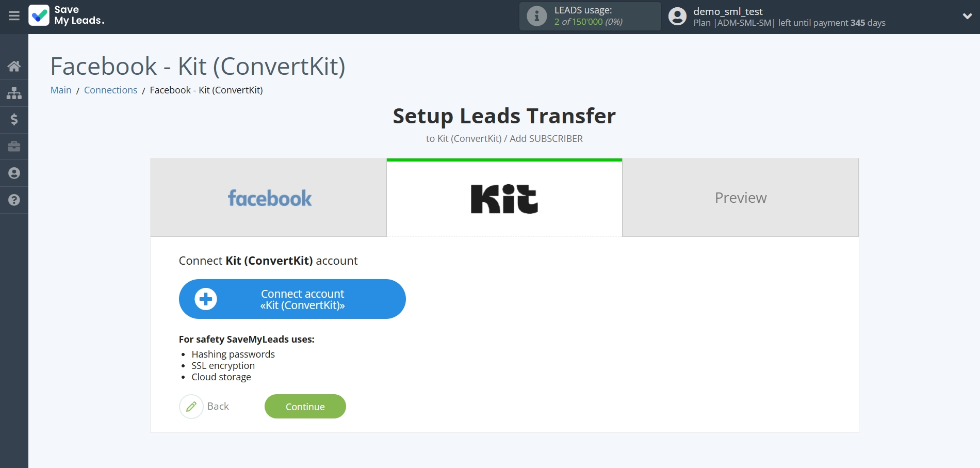The height and width of the screenshot is (468, 980).
Task: Open the briefcase services icon in sidebar
Action: coord(14,147)
